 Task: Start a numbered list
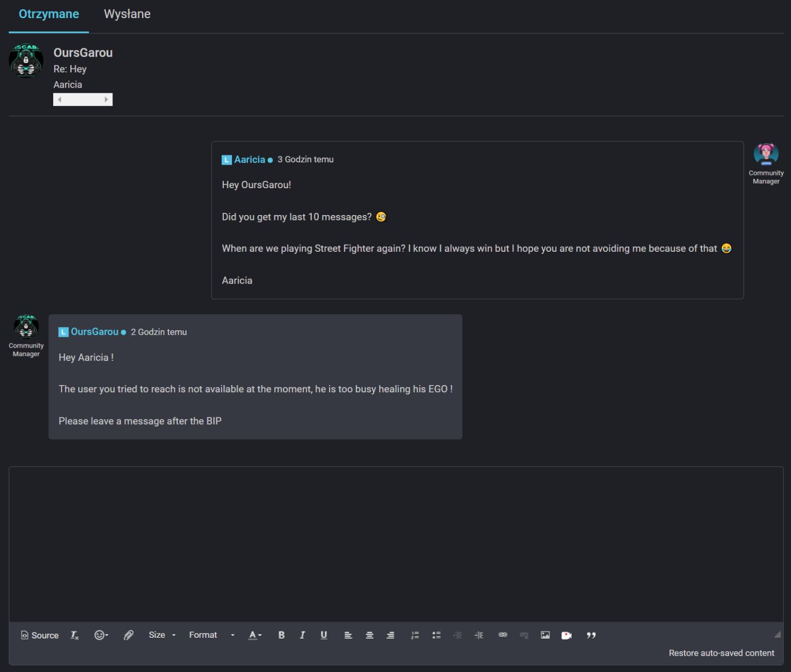[x=415, y=635]
